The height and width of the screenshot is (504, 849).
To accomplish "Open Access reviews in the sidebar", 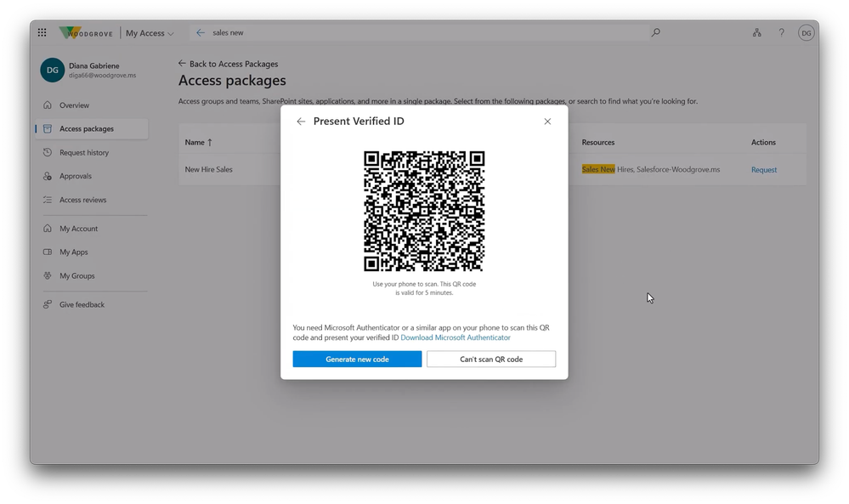I will coord(92,200).
